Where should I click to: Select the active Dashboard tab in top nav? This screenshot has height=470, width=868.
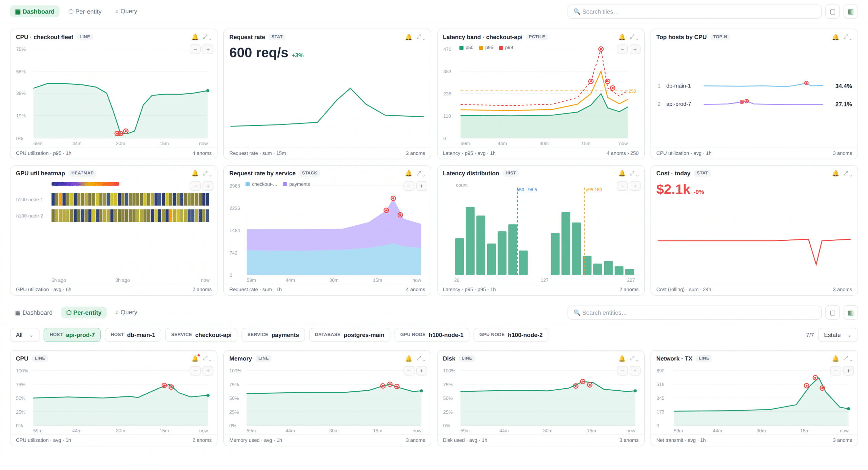(35, 12)
